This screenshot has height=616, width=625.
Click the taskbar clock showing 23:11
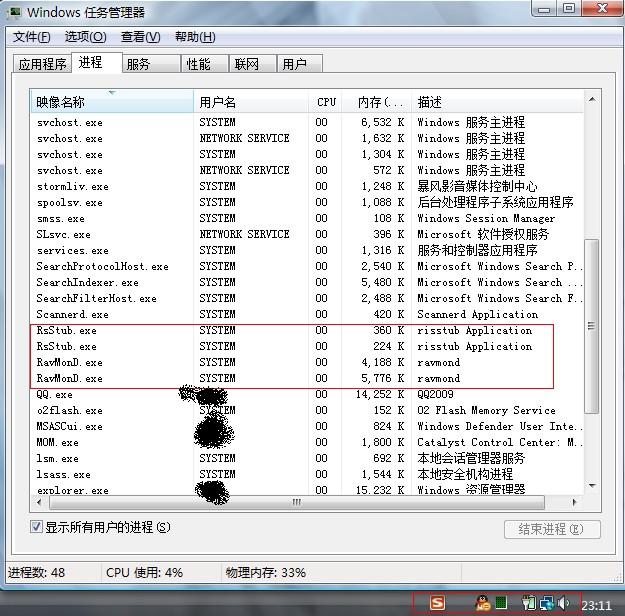(596, 605)
